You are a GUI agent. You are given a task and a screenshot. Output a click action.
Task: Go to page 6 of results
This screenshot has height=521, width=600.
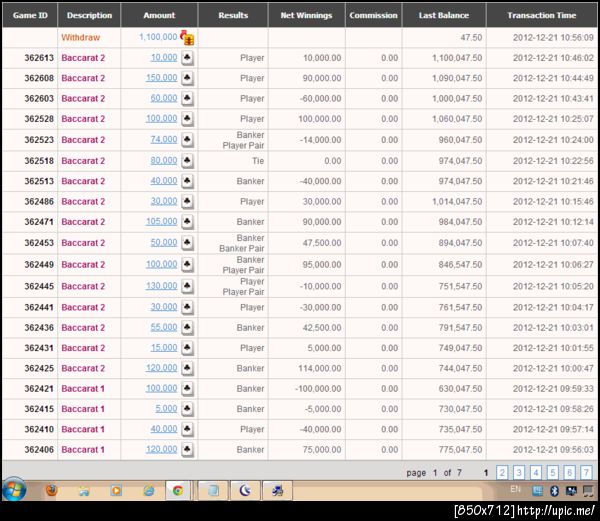569,473
